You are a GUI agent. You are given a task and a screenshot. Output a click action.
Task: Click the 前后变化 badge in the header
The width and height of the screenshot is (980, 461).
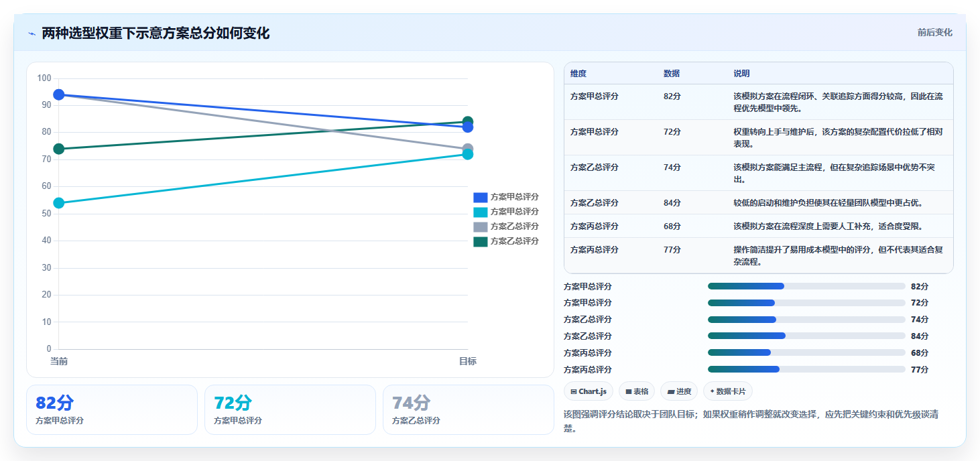coord(934,33)
